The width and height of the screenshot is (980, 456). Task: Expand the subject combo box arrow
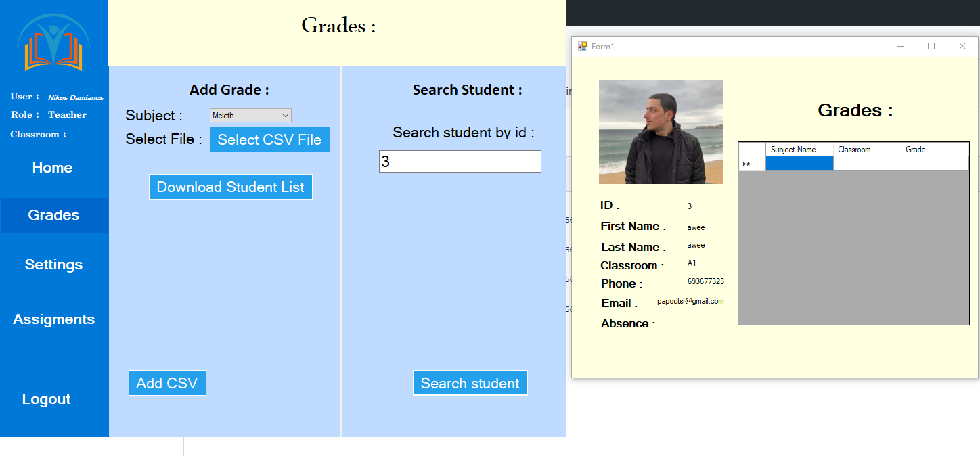pyautogui.click(x=285, y=115)
